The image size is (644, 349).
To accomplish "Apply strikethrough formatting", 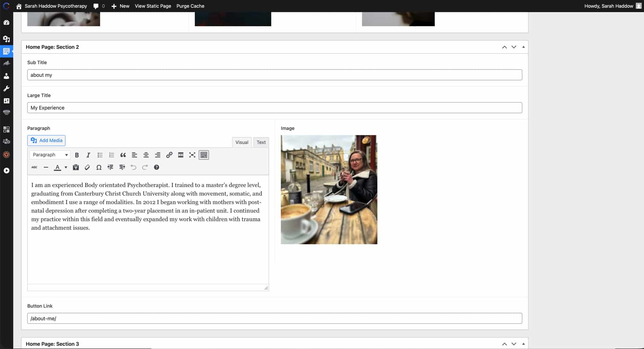I will [34, 167].
